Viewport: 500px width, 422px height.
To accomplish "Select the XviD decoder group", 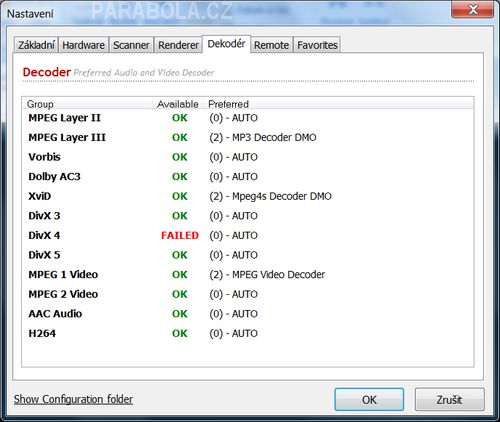I will click(40, 196).
